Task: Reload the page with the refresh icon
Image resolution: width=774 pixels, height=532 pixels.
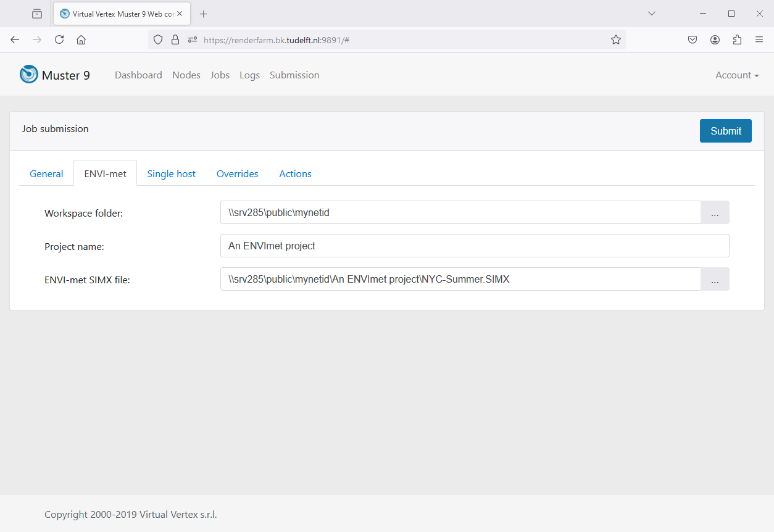Action: click(59, 39)
